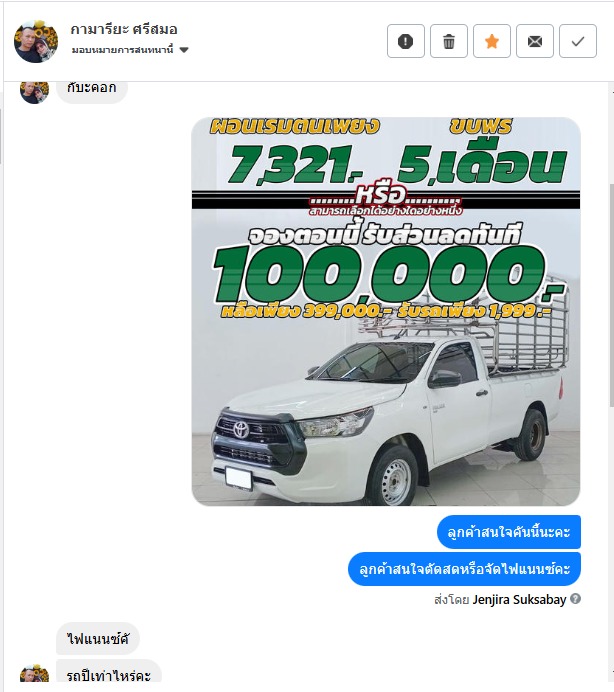Click the chat vertical scrollbar thumb

(612, 295)
